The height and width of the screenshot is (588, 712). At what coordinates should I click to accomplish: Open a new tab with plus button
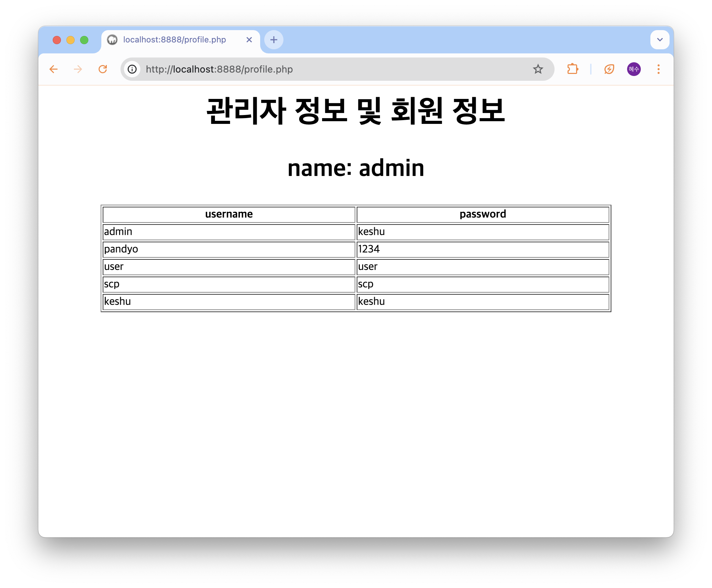274,40
